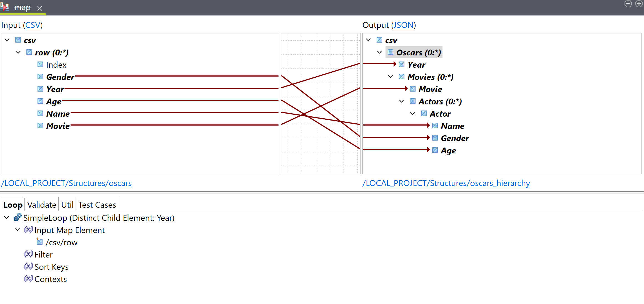Screen dimensions: 644x304
Task: Select the Contexts item in loop tree
Action: 51,279
